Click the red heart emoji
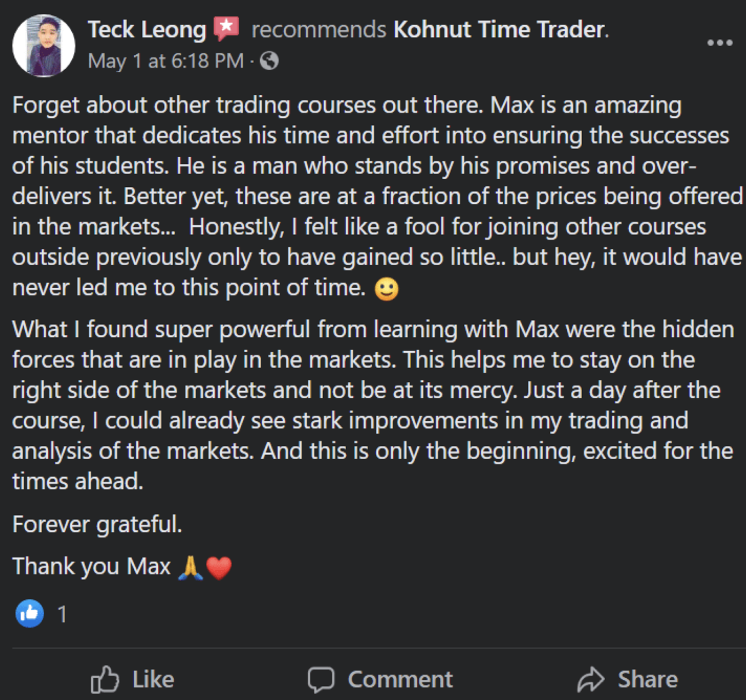The width and height of the screenshot is (746, 700). coord(219,568)
